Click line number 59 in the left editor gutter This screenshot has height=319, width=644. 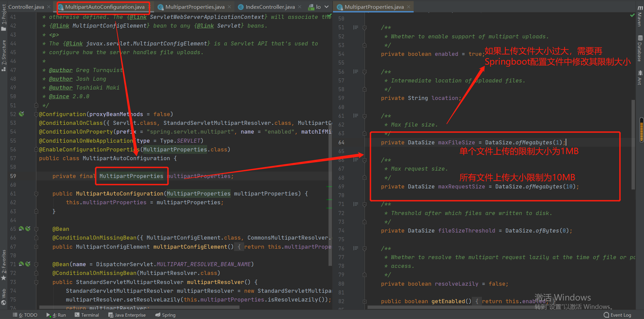[x=13, y=176]
